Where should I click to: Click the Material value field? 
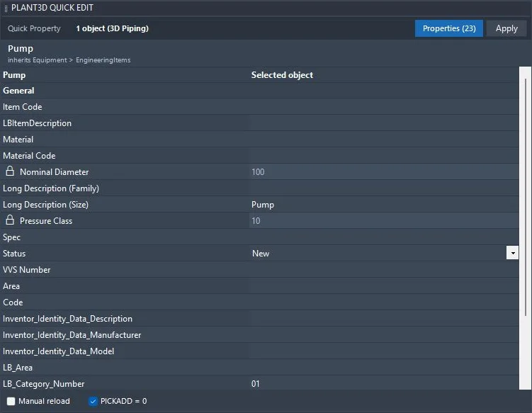coord(384,140)
